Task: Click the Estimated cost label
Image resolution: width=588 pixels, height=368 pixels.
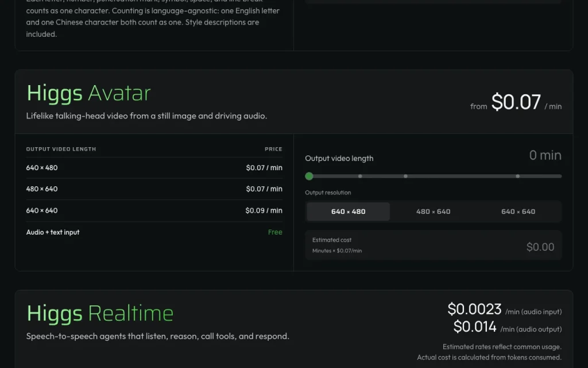Action: 332,240
